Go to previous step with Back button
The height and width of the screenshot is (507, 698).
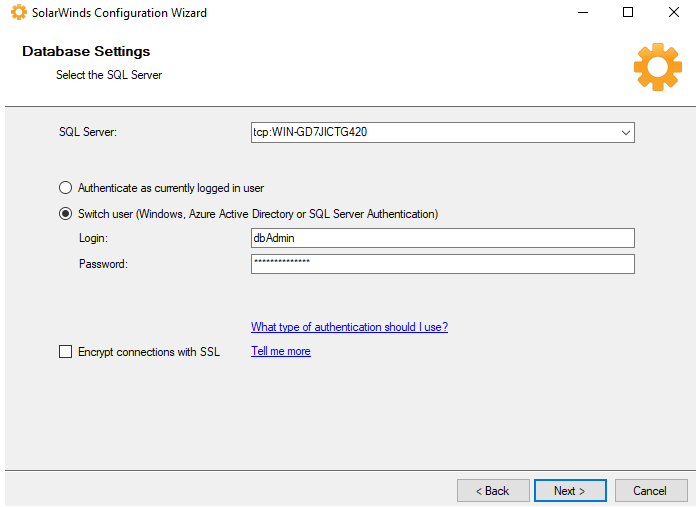493,491
